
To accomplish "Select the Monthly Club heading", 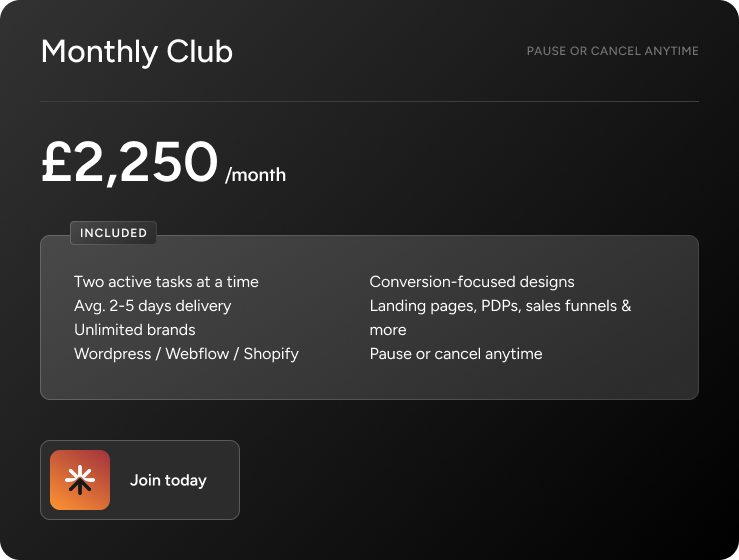I will (x=137, y=51).
